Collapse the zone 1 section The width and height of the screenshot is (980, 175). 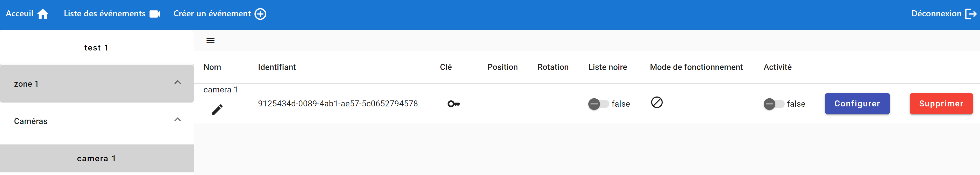point(177,83)
